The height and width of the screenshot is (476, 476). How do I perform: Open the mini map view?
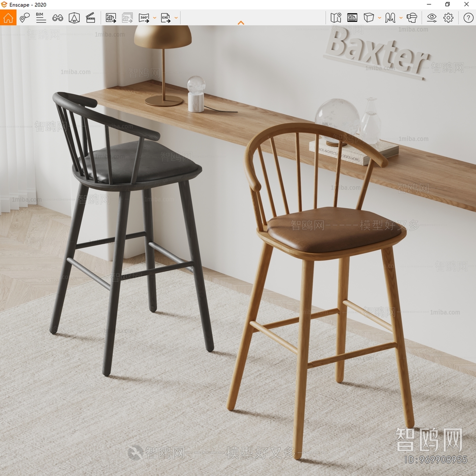pyautogui.click(x=336, y=18)
